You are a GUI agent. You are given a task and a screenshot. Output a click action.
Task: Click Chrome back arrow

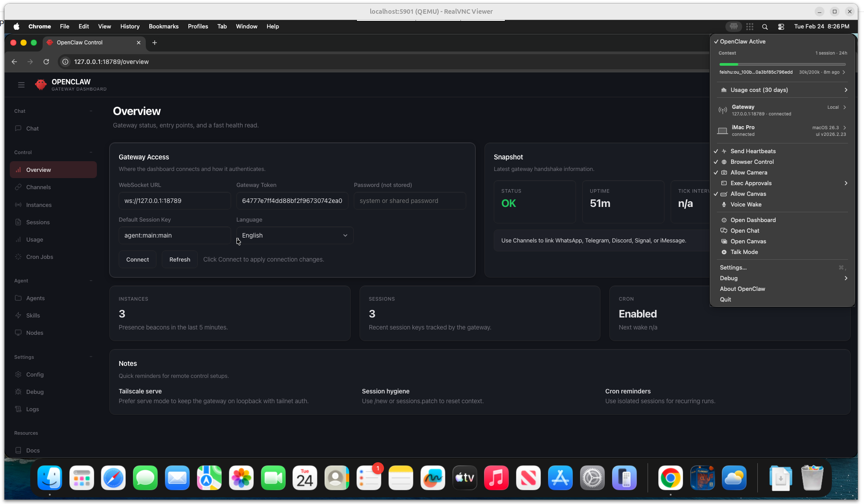14,62
